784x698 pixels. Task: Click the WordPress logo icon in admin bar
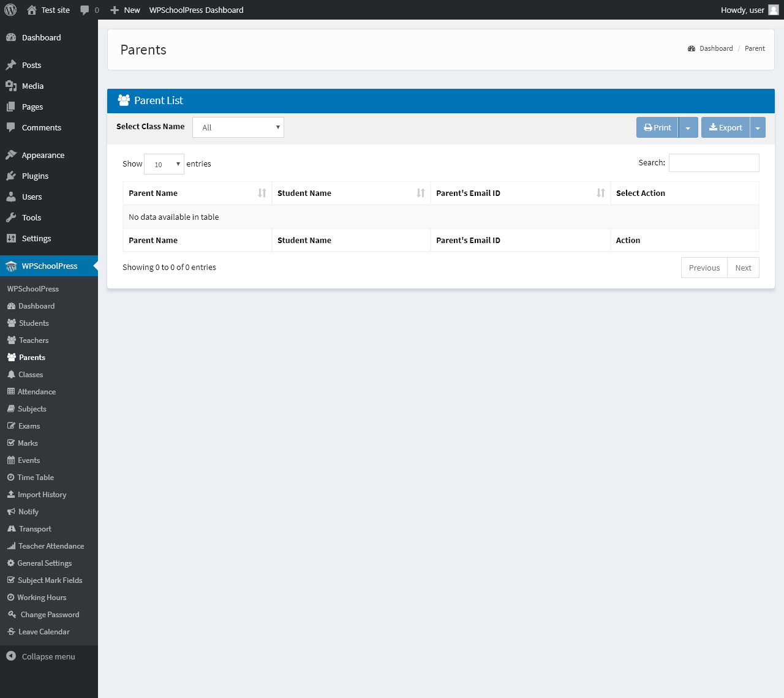[x=10, y=10]
